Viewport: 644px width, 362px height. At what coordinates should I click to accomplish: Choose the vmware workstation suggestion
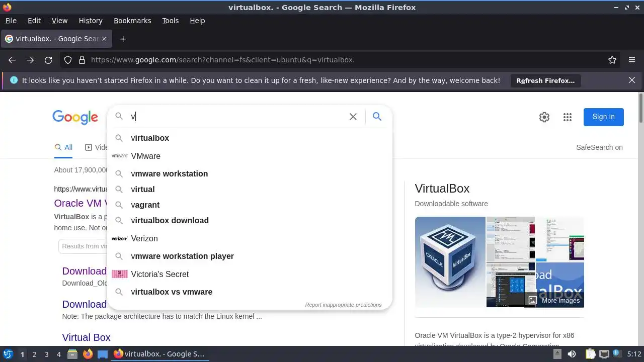pyautogui.click(x=250, y=173)
